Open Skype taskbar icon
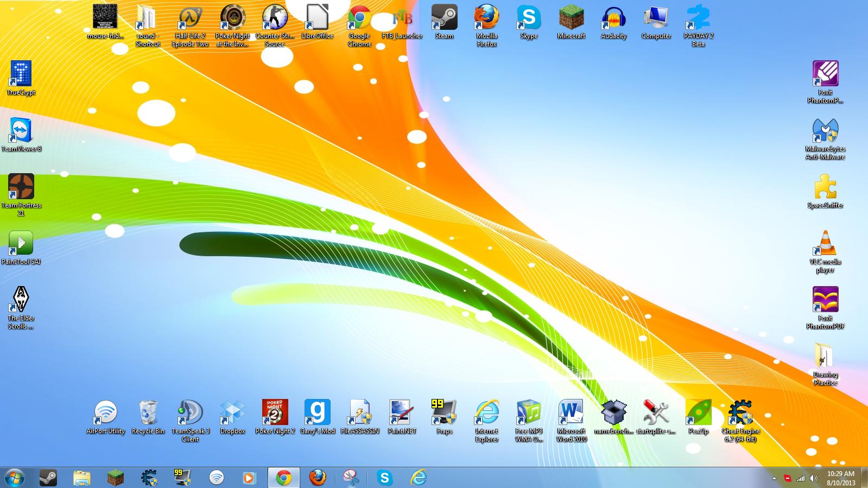Viewport: 868px width, 488px height. (385, 478)
